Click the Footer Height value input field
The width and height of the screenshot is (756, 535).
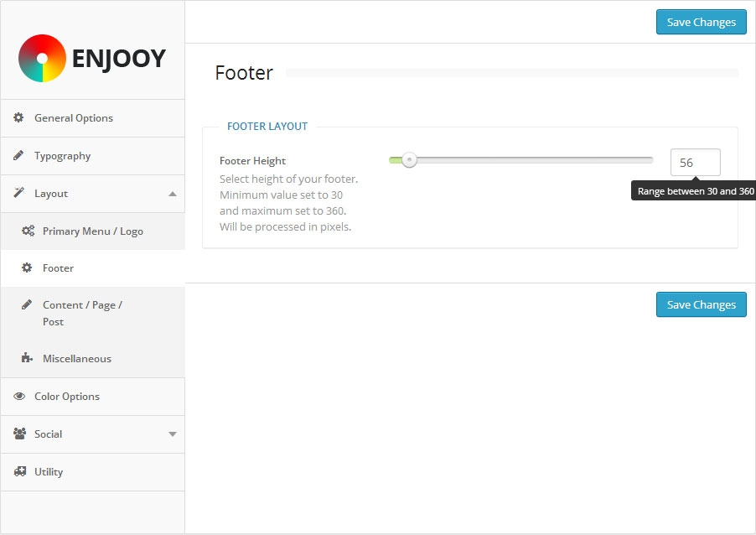(x=695, y=163)
